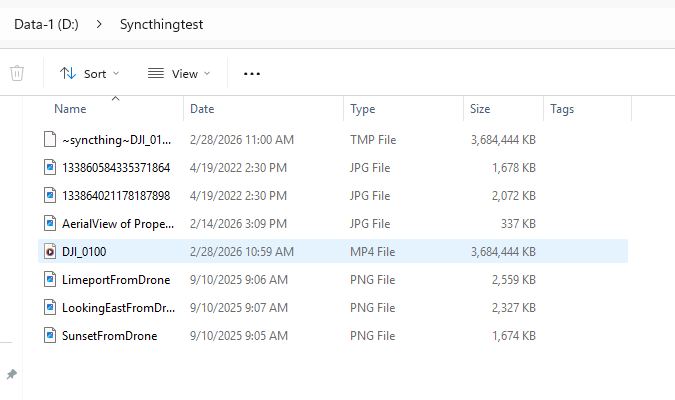This screenshot has height=400, width=675.
Task: Click the LookingEastFromDrone file icon
Action: 49,307
